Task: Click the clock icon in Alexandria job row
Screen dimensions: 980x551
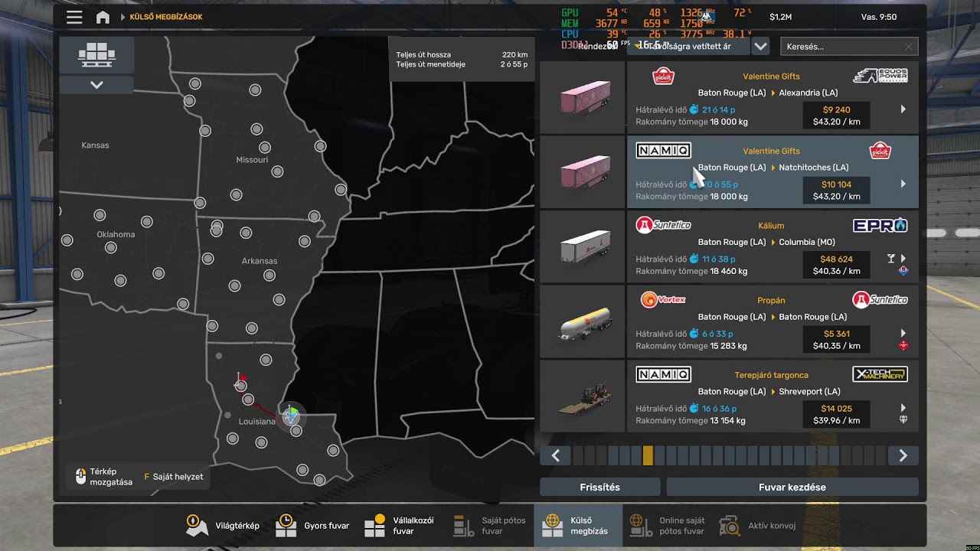Action: [694, 109]
